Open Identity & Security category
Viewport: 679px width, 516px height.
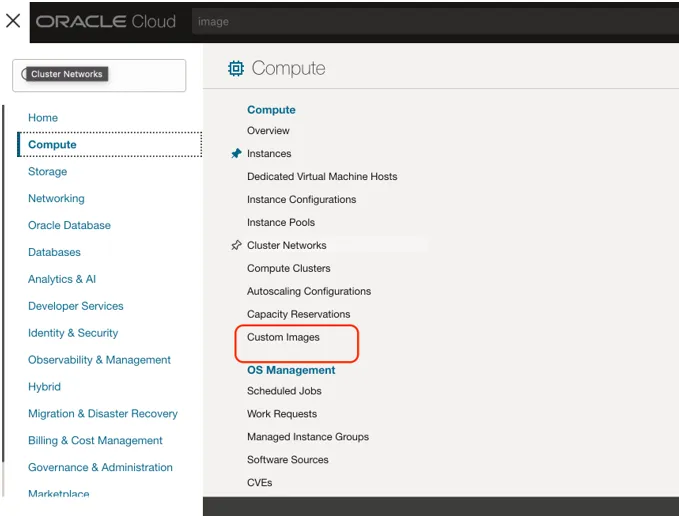point(73,332)
